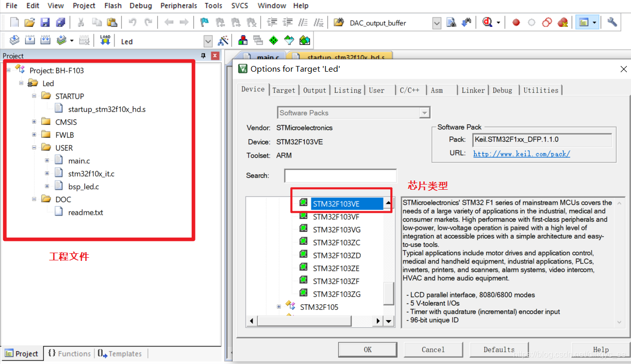Open Options for Target magic wand icon
This screenshot has width=631, height=364.
[x=223, y=40]
